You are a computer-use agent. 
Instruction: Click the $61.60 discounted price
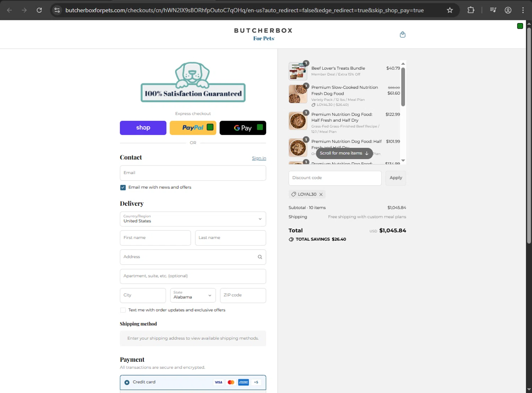point(394,93)
